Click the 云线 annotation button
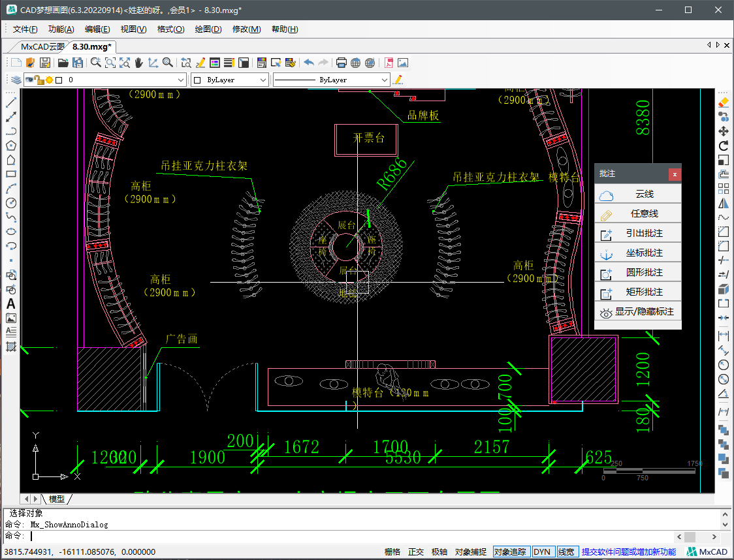This screenshot has height=560, width=734. click(637, 194)
